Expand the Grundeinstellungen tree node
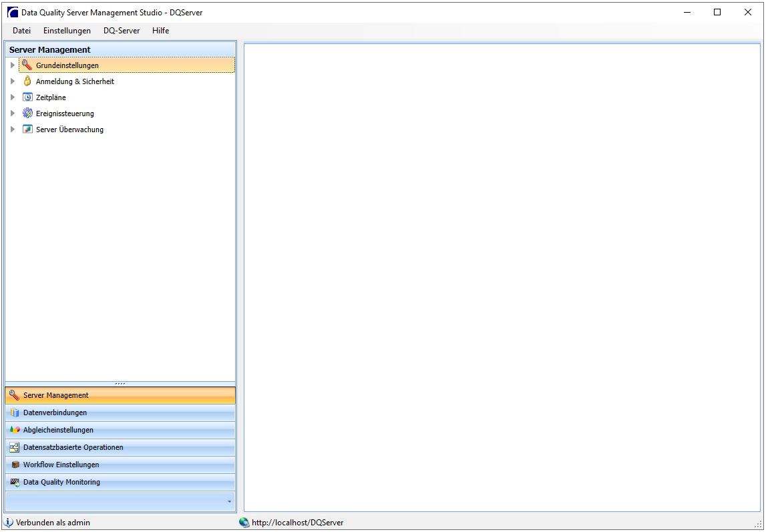This screenshot has height=532, width=766. [x=13, y=65]
